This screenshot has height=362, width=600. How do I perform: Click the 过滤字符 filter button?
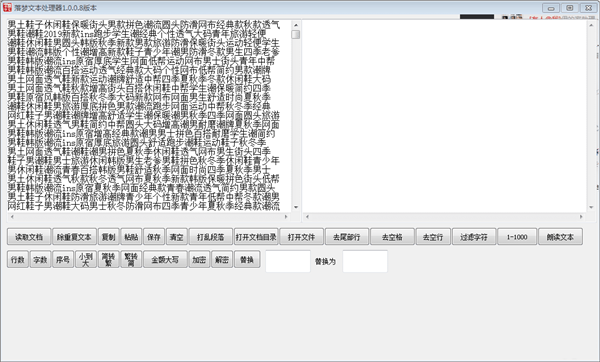coord(474,237)
